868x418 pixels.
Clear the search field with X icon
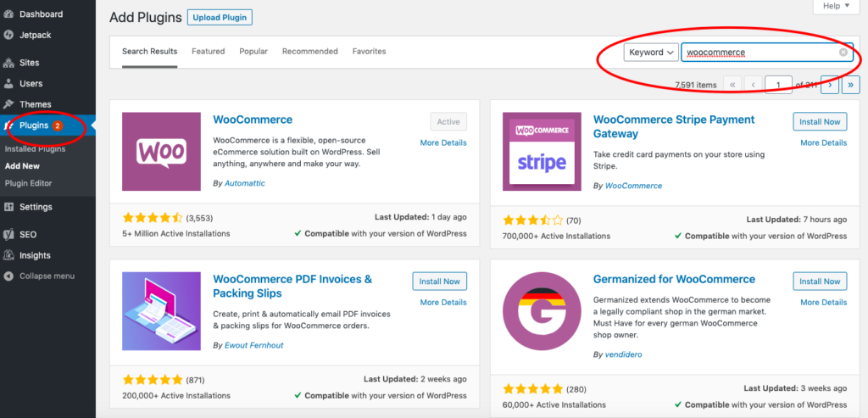843,52
